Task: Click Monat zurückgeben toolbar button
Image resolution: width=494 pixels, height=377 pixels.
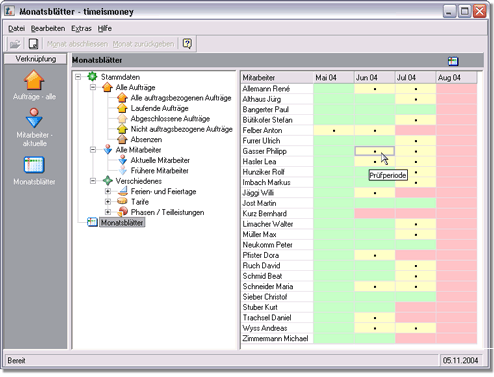Action: pos(143,44)
